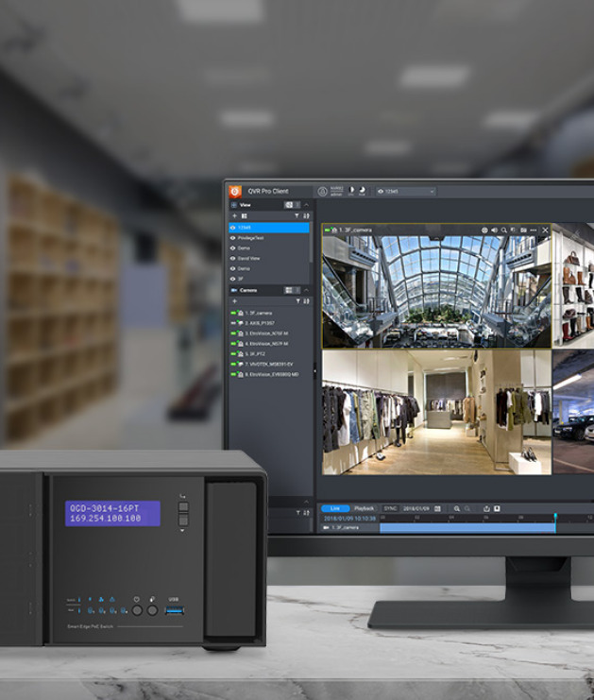Close the 3F_camera video tile
Screen dimensions: 594x700
545,230
